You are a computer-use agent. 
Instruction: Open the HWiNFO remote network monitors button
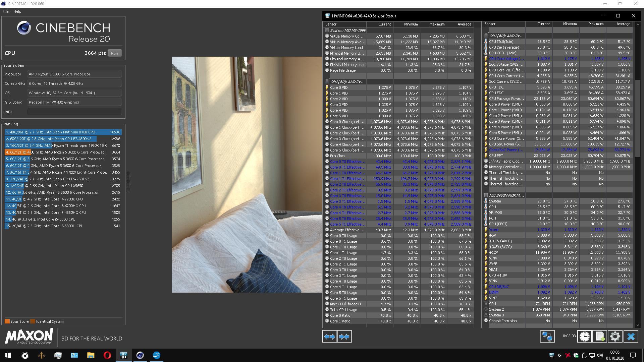click(547, 337)
